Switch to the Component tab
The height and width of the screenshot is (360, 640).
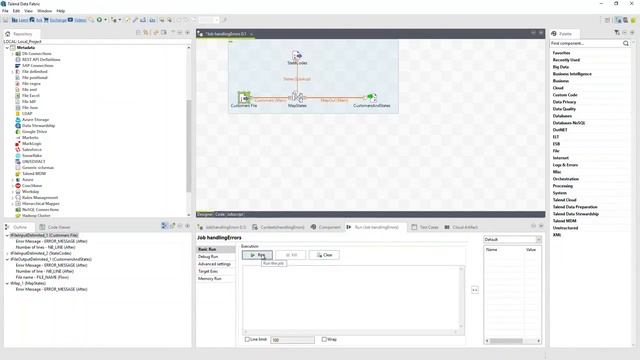(x=325, y=227)
